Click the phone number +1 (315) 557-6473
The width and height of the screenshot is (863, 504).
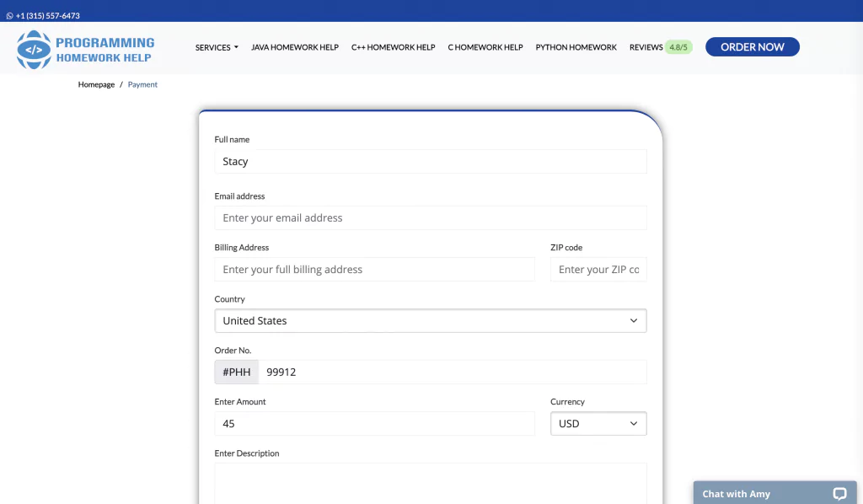(x=48, y=16)
